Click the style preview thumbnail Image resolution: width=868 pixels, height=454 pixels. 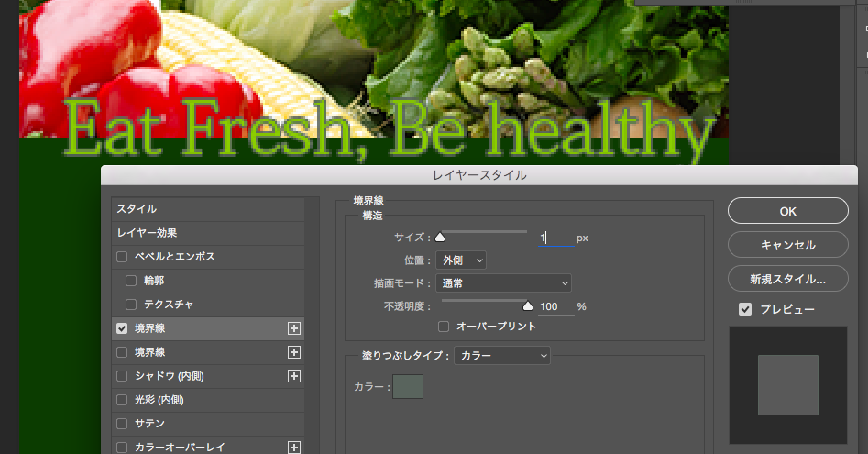click(787, 385)
